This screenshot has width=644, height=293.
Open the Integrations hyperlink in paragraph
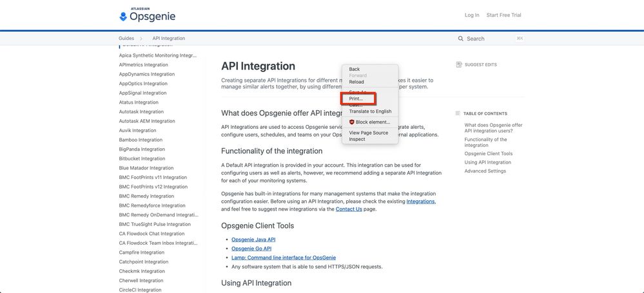[x=421, y=202]
